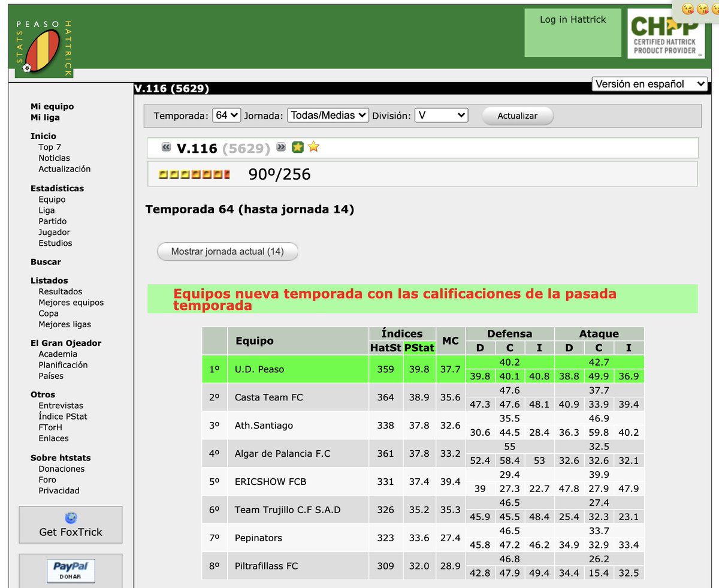Open Países link in sidebar
The image size is (719, 588).
51,376
